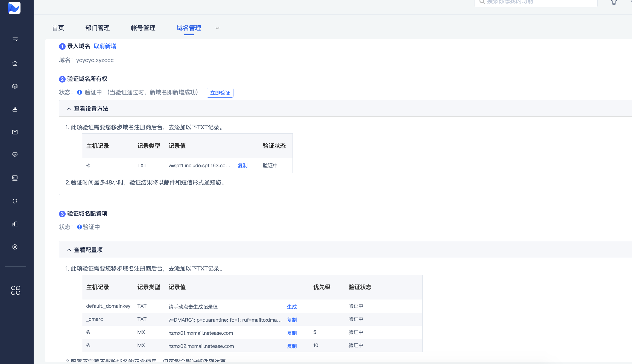Click the stacked layers sidebar icon
Viewport: 632px width, 364px height.
pos(15,86)
